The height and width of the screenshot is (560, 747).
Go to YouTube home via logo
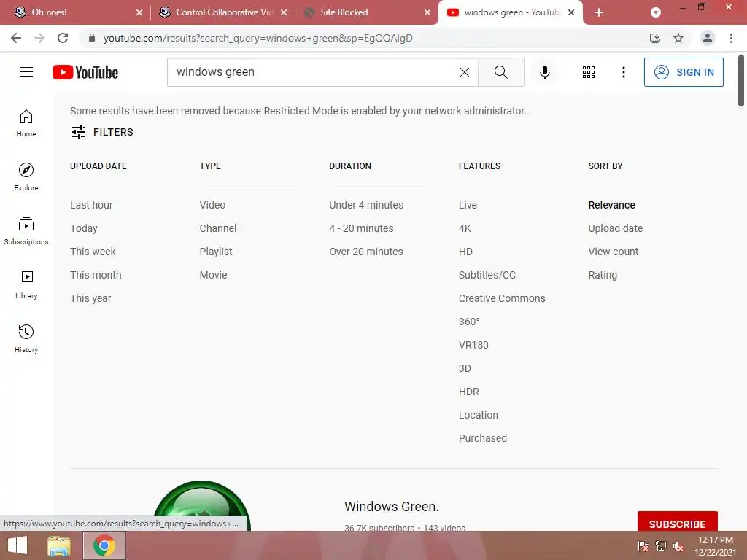click(x=85, y=72)
